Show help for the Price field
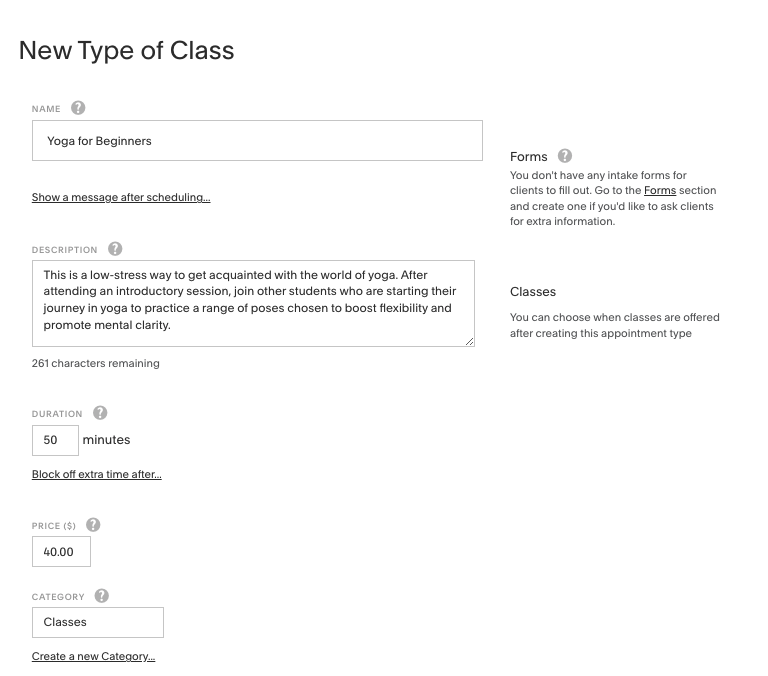Viewport: 768px width, 676px height. click(x=93, y=525)
